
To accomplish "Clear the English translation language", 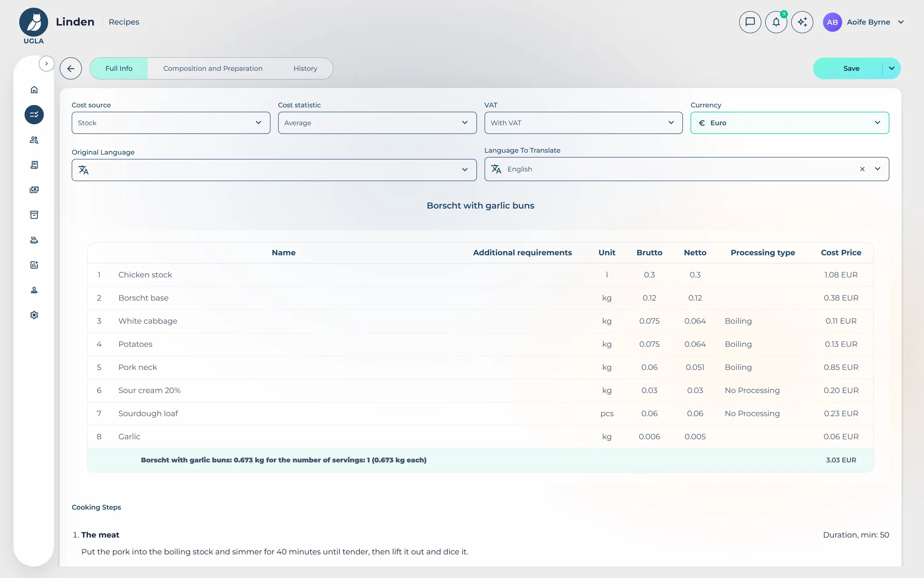I will pyautogui.click(x=862, y=169).
